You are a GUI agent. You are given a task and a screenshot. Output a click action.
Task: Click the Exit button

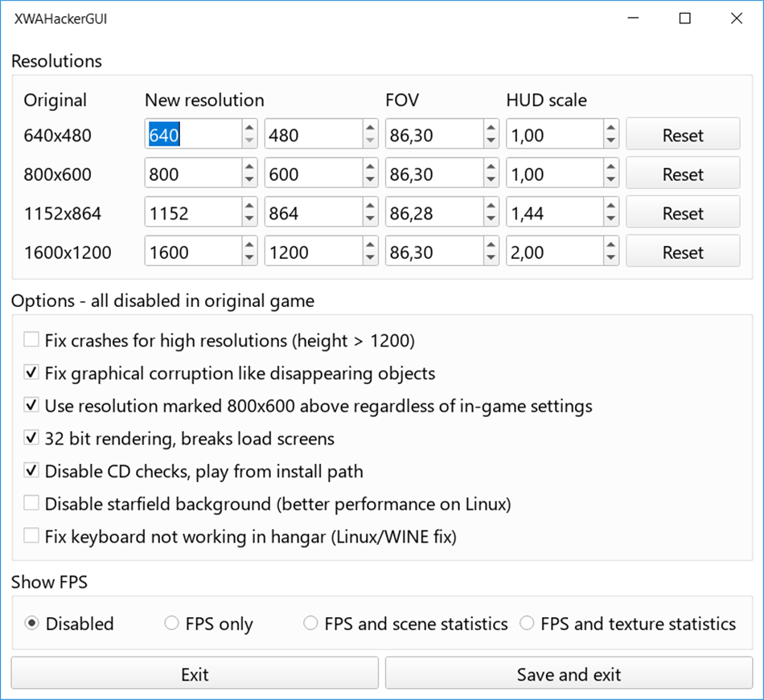pyautogui.click(x=195, y=673)
